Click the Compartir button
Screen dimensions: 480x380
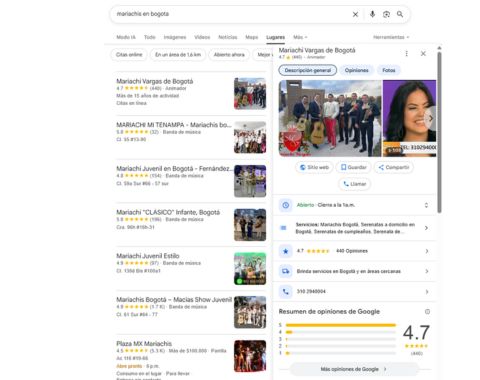point(394,167)
